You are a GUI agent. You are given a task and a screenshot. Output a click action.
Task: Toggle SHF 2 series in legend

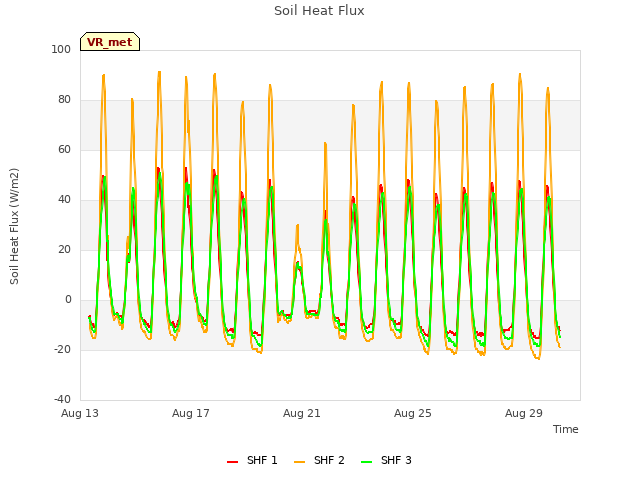[x=319, y=460]
